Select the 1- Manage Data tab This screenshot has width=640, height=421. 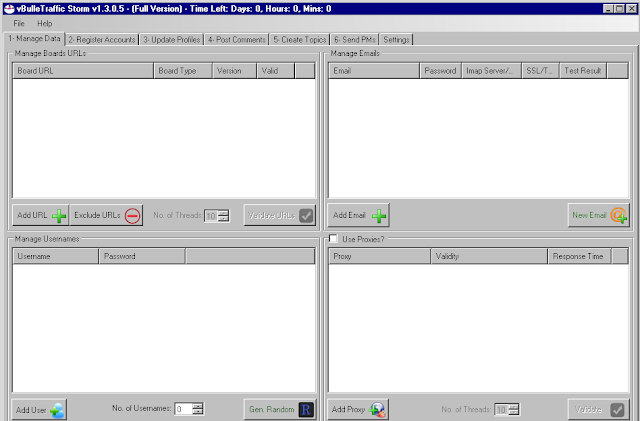pos(34,38)
